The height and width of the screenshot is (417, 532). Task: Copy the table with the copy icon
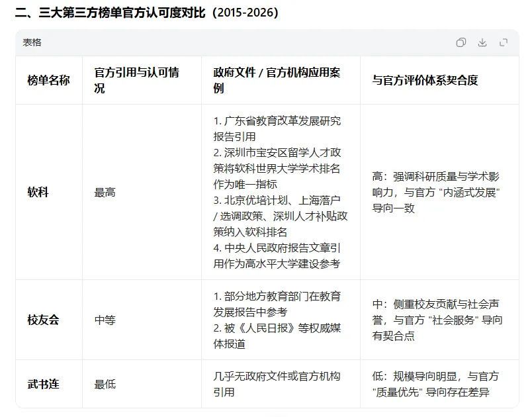(461, 42)
